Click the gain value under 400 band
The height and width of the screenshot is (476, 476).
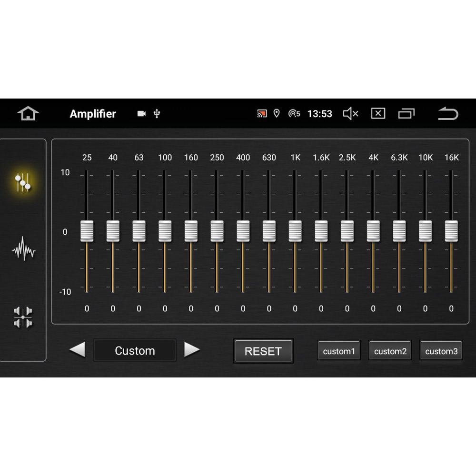(243, 309)
